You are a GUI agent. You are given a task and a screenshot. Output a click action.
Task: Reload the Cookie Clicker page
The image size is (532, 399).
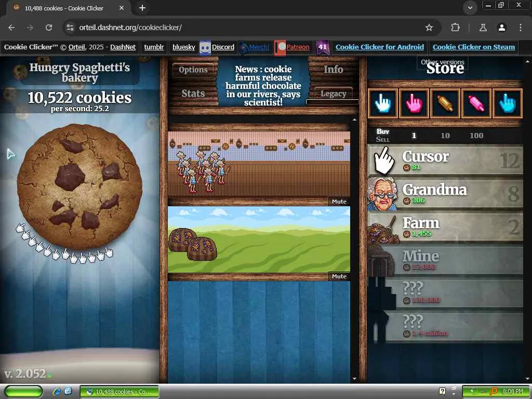[x=49, y=28]
